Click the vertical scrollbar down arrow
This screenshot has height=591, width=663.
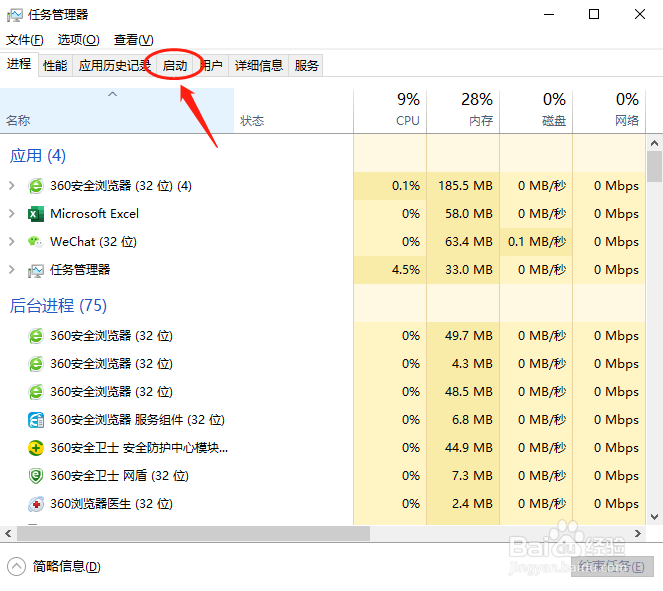point(655,517)
